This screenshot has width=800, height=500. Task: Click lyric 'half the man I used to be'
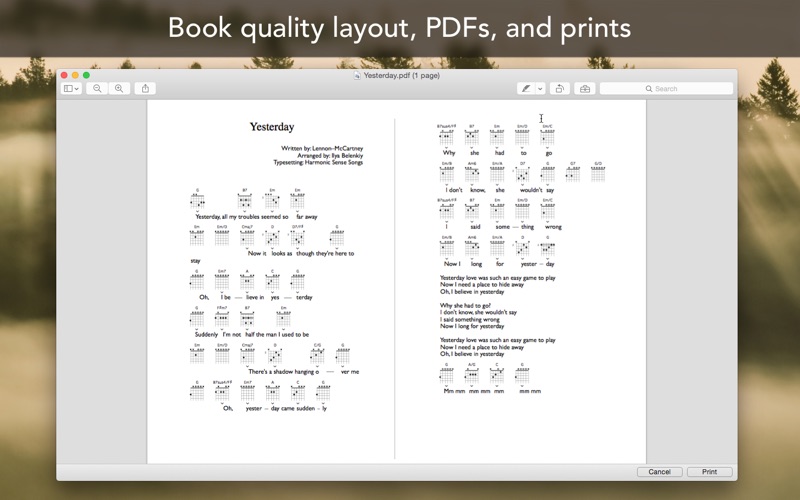click(277, 334)
